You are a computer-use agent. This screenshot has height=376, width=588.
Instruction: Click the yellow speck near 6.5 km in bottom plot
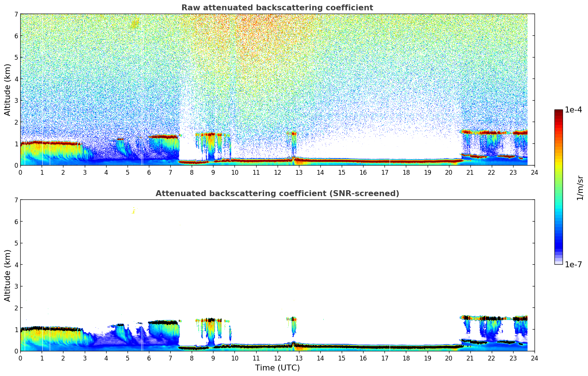133,212
